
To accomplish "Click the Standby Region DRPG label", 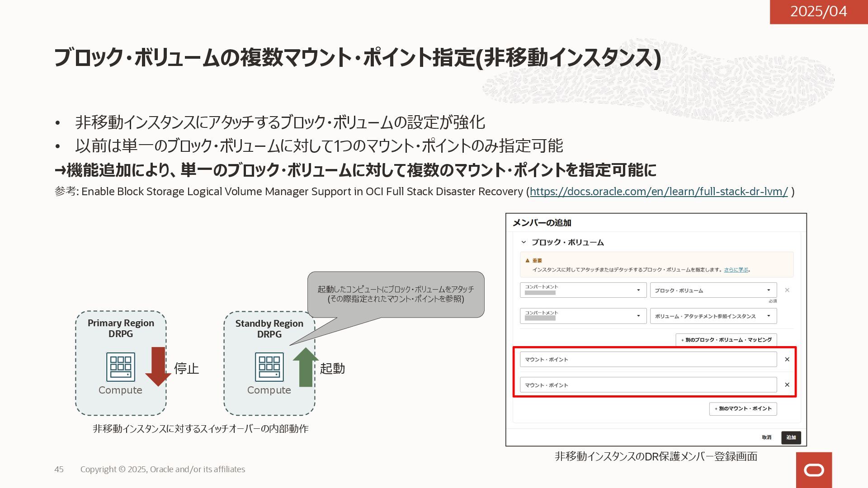I will pyautogui.click(x=269, y=329).
